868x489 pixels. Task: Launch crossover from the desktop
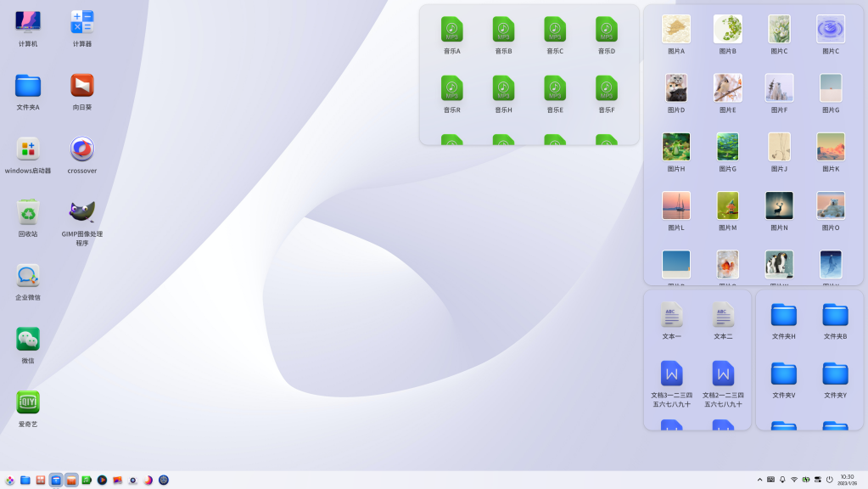tap(82, 149)
